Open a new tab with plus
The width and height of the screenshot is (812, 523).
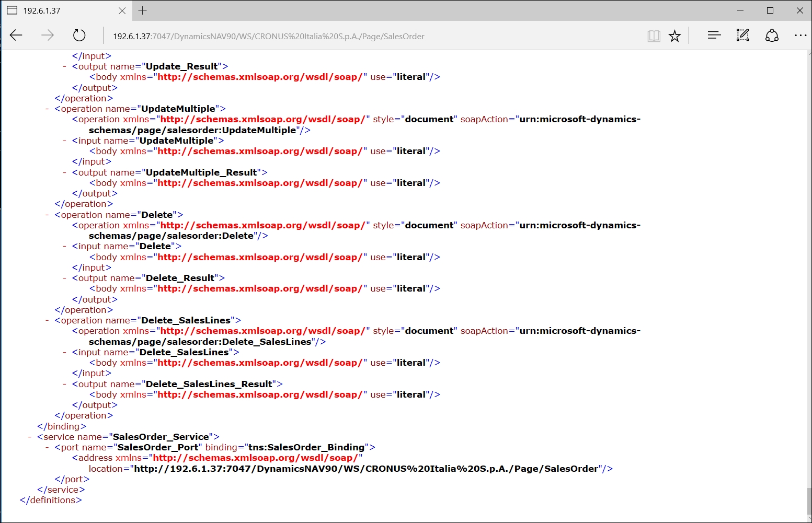pos(142,10)
